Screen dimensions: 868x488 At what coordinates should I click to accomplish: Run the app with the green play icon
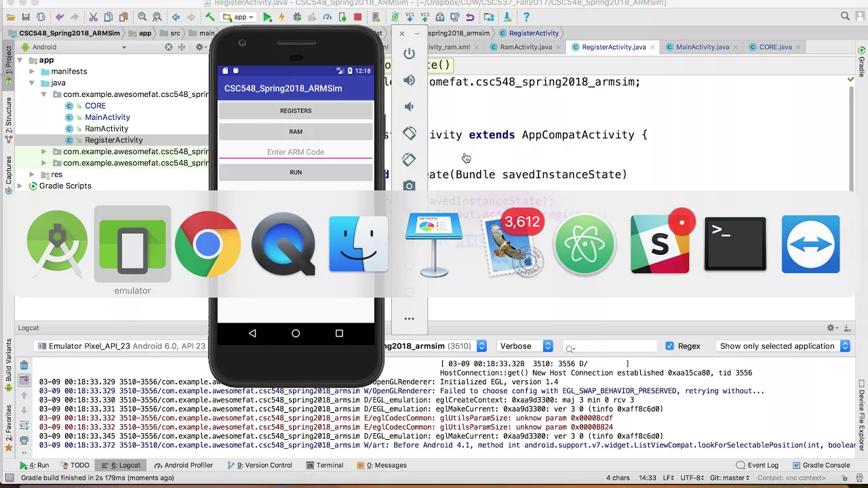[x=267, y=17]
